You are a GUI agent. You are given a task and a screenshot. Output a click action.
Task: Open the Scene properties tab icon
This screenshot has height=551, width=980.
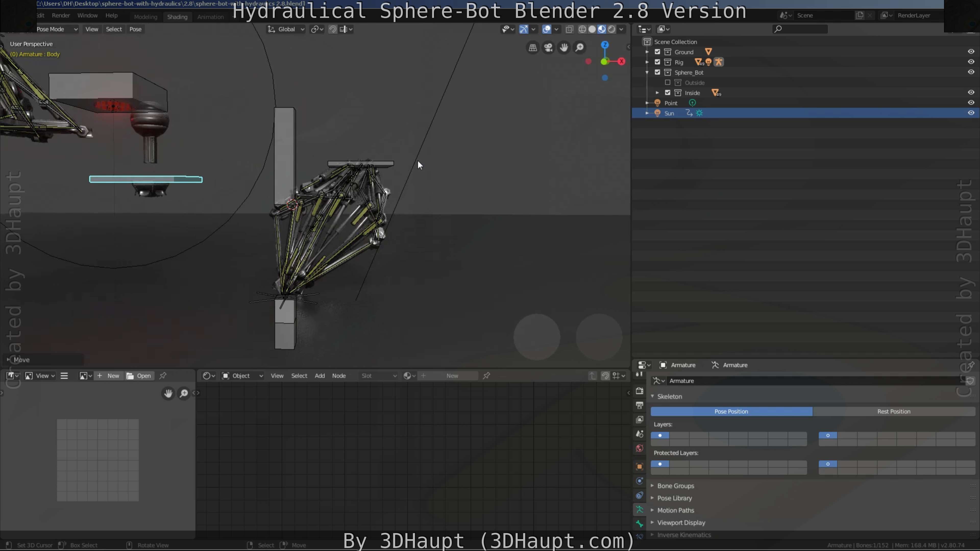coord(640,434)
